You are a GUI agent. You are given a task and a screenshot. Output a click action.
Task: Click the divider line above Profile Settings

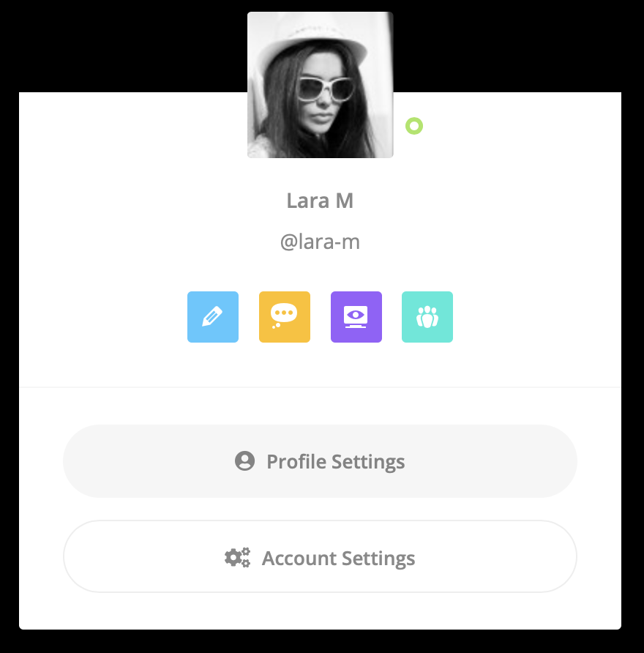(320, 387)
